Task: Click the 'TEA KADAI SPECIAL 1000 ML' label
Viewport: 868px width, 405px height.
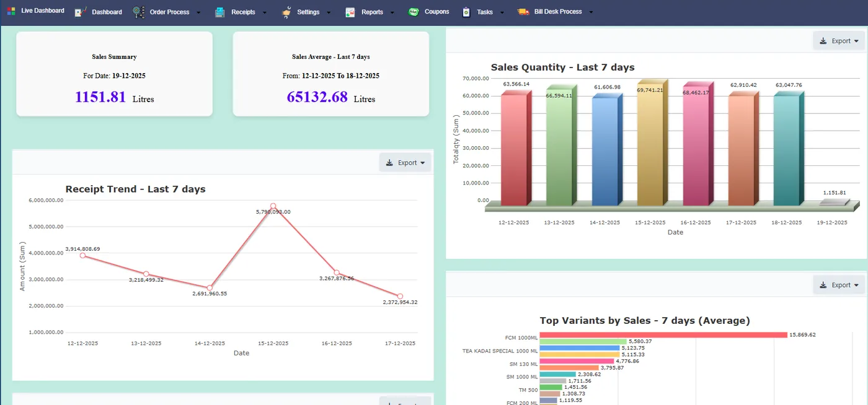Action: (499, 351)
